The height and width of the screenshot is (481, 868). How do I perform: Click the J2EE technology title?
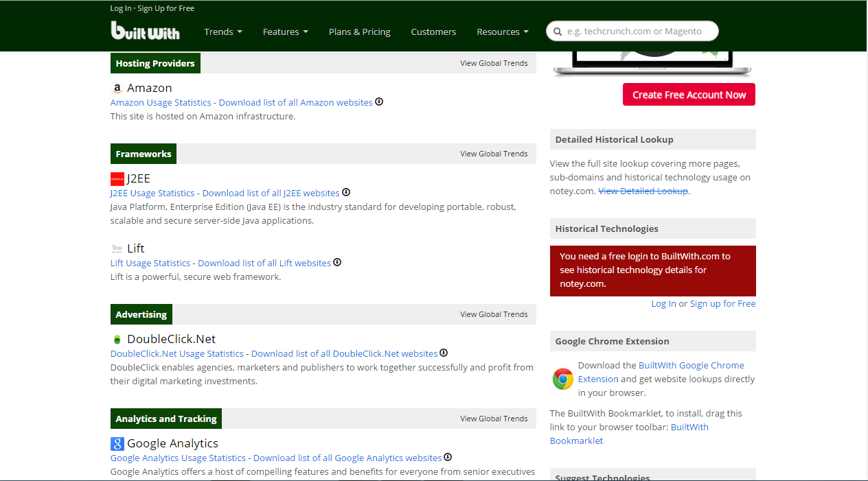(x=138, y=178)
